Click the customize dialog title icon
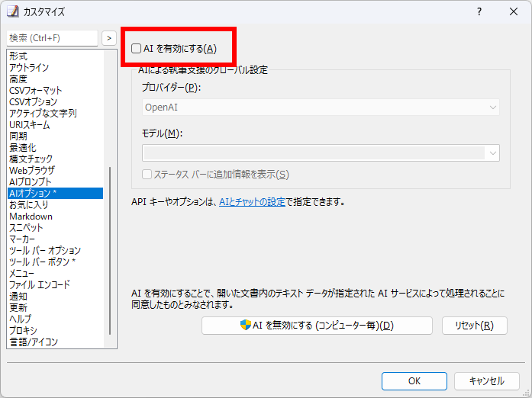Viewport: 532px width, 398px height. pyautogui.click(x=12, y=11)
